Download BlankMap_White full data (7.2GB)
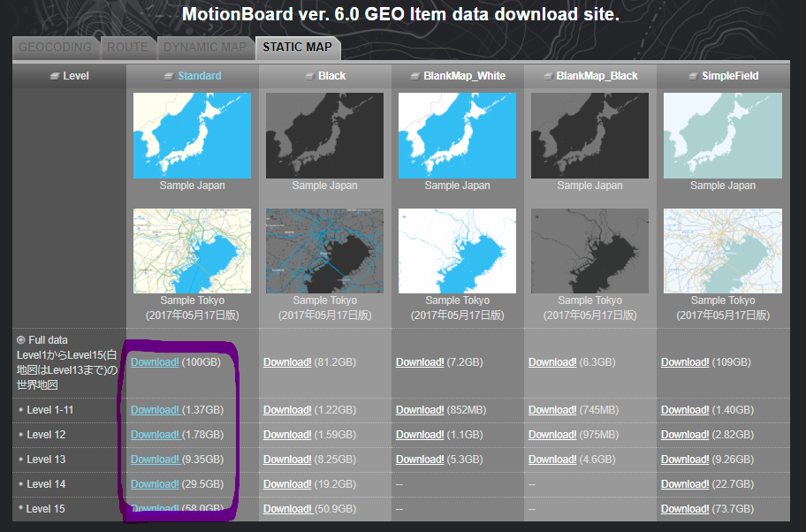Image resolution: width=806 pixels, height=532 pixels. pos(420,361)
